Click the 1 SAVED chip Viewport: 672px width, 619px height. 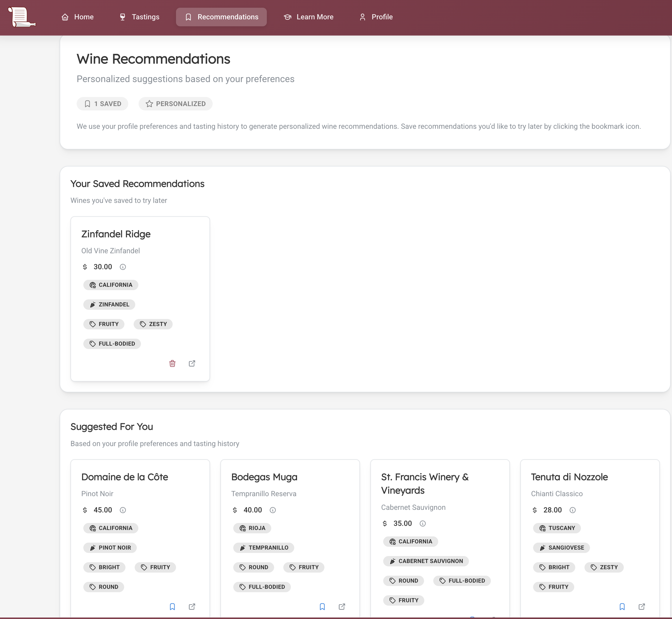(102, 104)
